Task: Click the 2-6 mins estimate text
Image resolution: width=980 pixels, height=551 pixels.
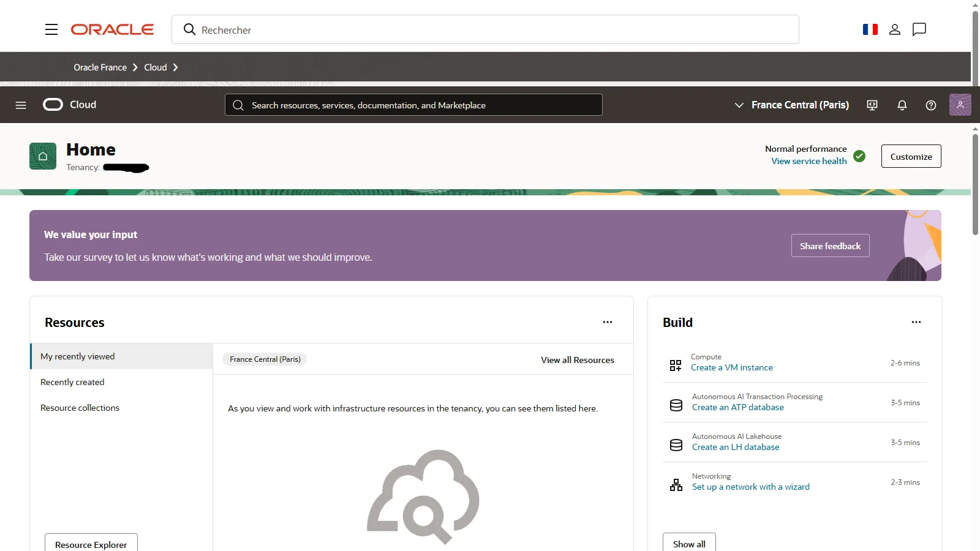Action: pyautogui.click(x=905, y=363)
